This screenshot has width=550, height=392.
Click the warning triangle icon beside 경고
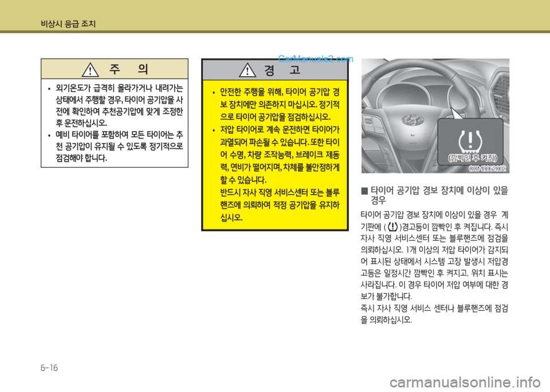(x=247, y=70)
